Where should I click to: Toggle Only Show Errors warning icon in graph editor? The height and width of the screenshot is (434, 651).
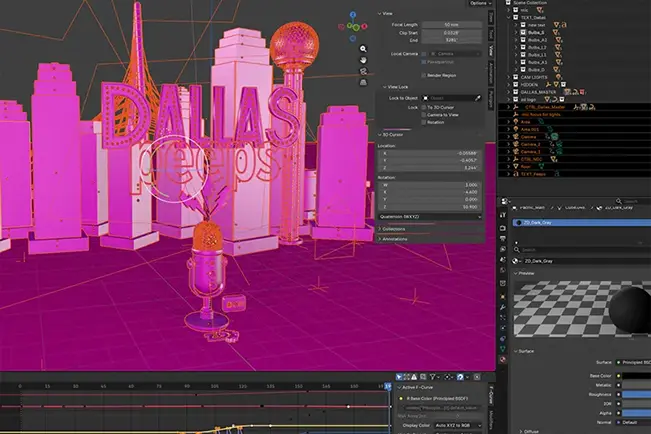(414, 377)
